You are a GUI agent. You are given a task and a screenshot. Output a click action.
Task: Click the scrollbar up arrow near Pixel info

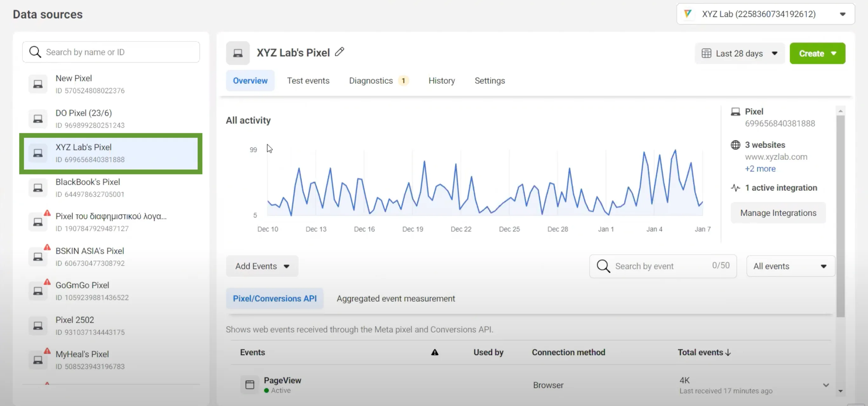pos(840,111)
